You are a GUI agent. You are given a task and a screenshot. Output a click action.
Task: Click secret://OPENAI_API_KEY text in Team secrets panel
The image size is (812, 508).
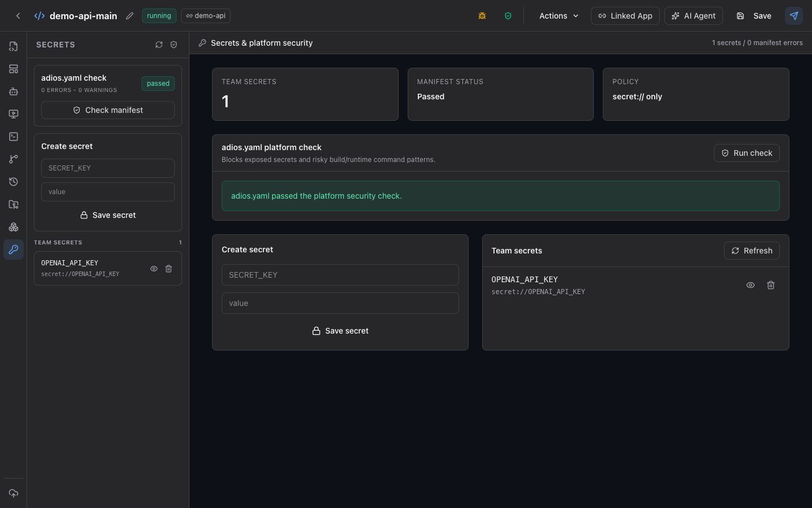[539, 292]
